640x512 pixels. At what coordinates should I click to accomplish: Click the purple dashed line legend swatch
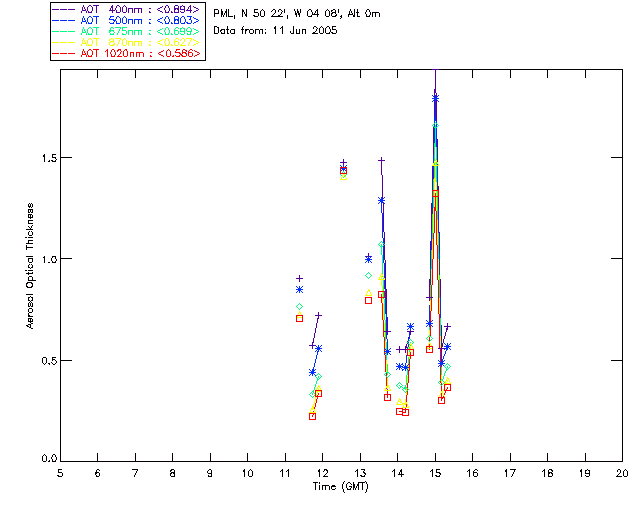[64, 9]
